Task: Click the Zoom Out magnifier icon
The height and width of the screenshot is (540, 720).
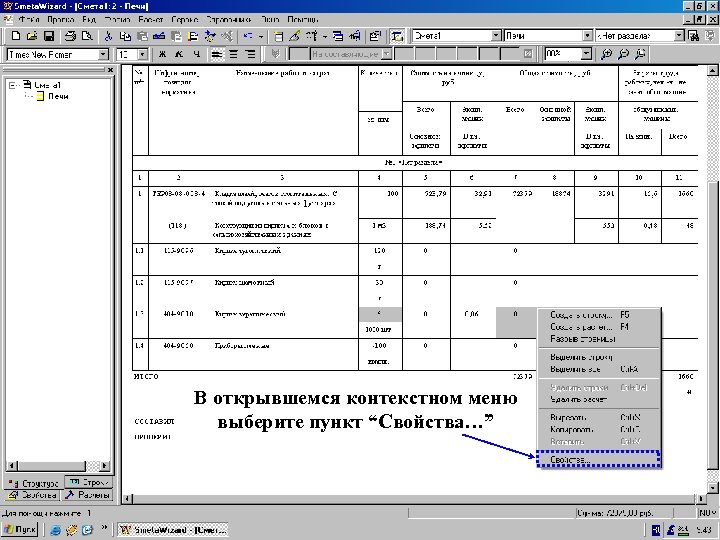Action: (623, 54)
